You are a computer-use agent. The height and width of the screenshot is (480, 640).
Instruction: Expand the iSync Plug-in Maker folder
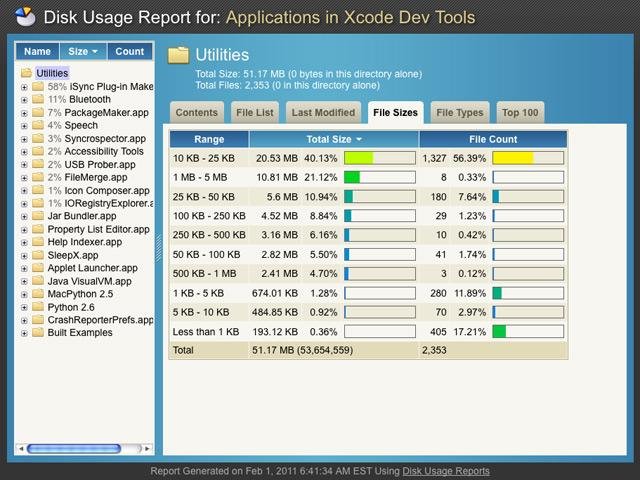tap(24, 87)
